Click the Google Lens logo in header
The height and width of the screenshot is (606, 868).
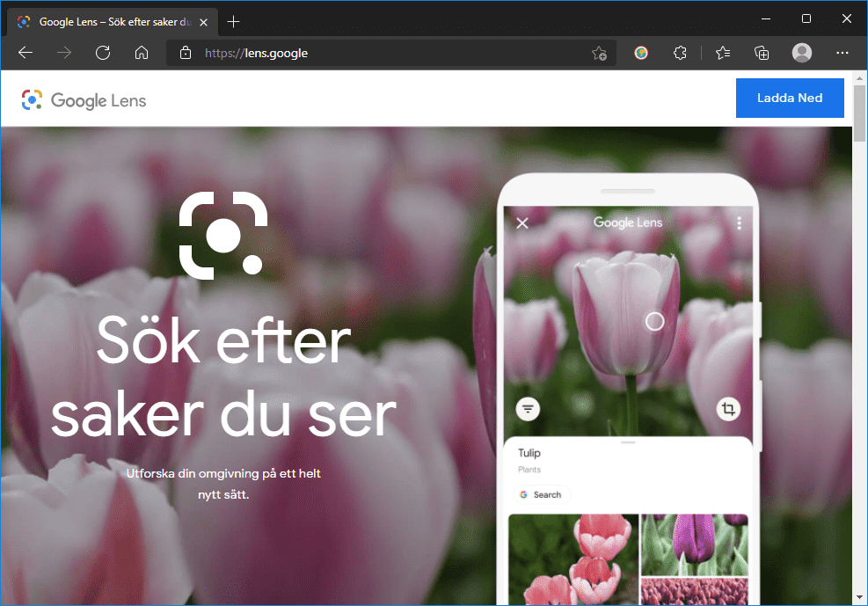[x=84, y=100]
